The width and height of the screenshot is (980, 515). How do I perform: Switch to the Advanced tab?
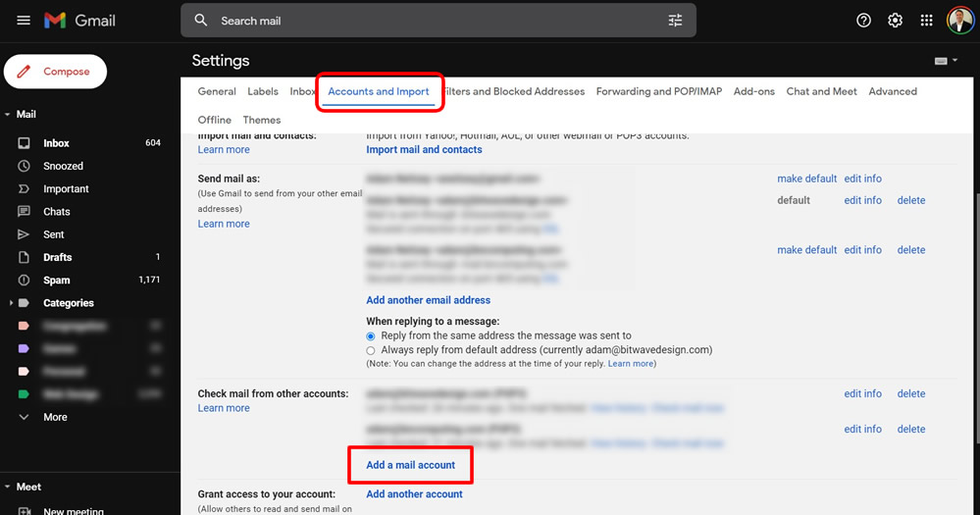coord(893,91)
